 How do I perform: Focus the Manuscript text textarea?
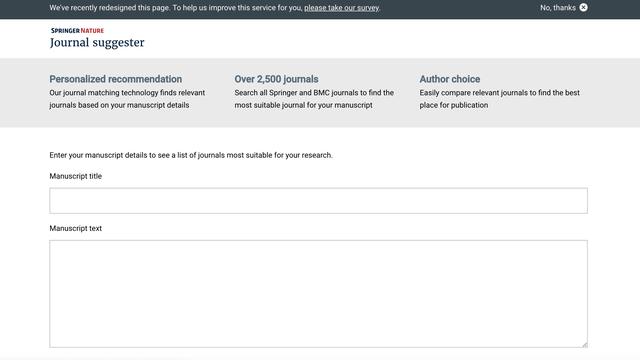click(x=318, y=294)
